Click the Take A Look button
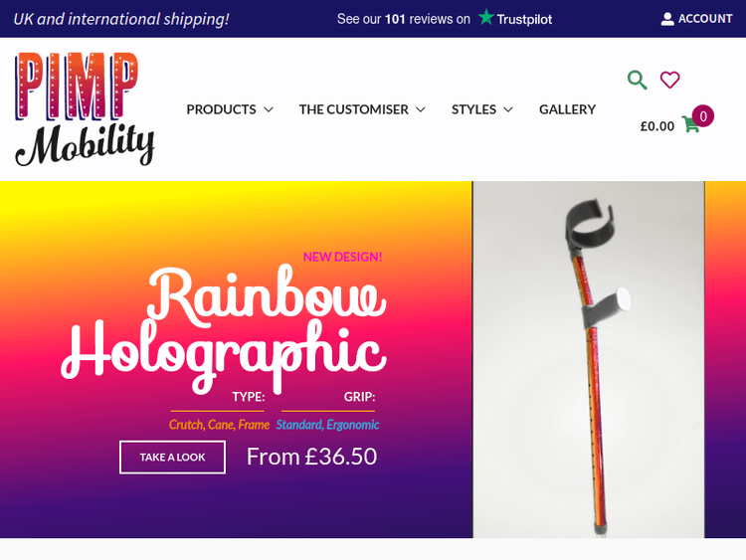Image resolution: width=746 pixels, height=560 pixels. 172,458
